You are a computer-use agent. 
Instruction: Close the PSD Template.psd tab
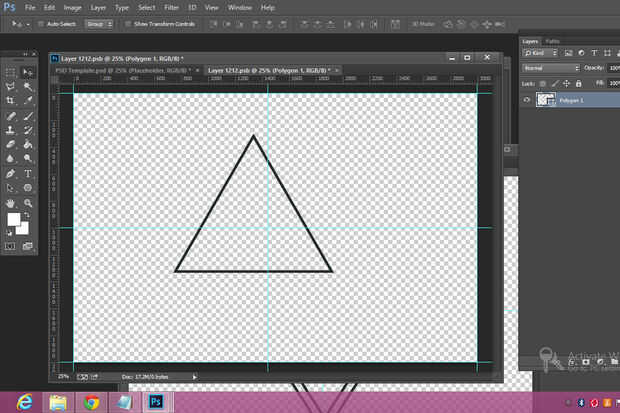tap(197, 70)
